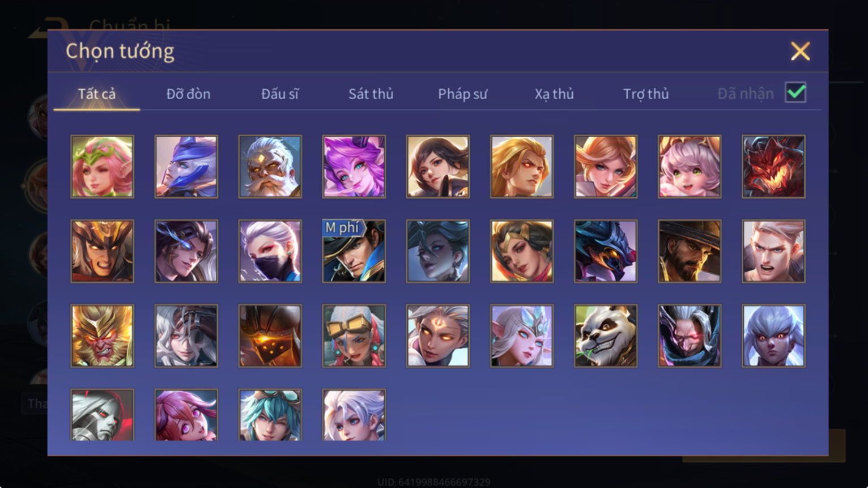Select the blue wizard hat hero
Screen dimensions: 868x488
pos(186,167)
